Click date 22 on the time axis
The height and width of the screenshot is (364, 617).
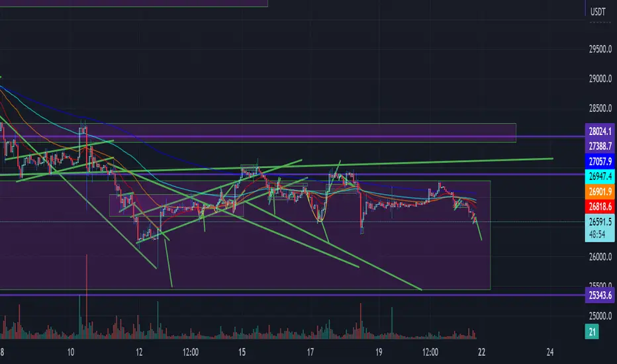(481, 352)
